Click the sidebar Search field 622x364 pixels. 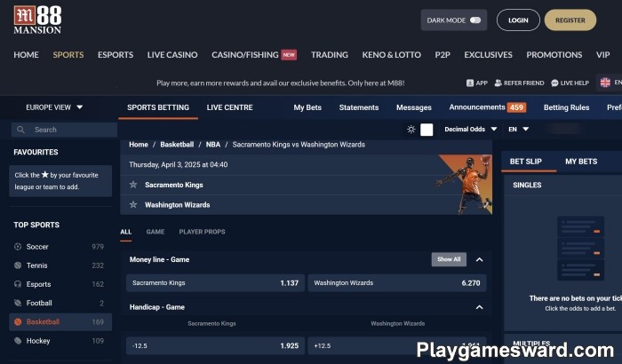pos(62,130)
